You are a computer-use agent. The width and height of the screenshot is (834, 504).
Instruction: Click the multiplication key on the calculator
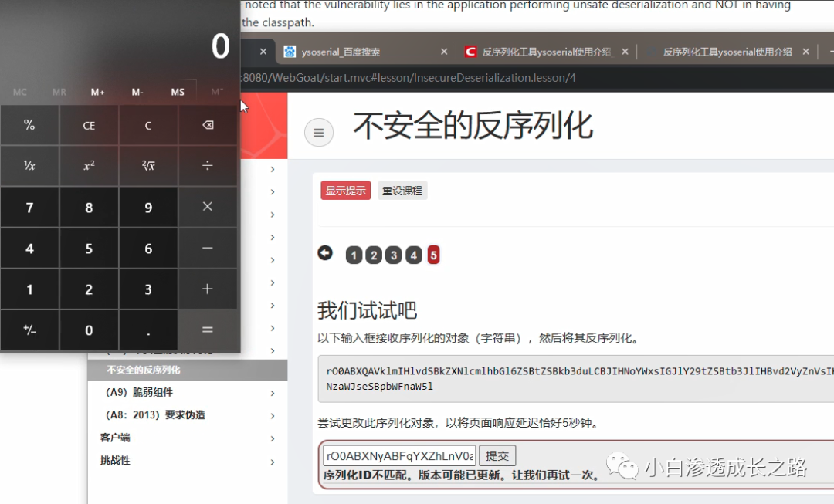point(207,206)
